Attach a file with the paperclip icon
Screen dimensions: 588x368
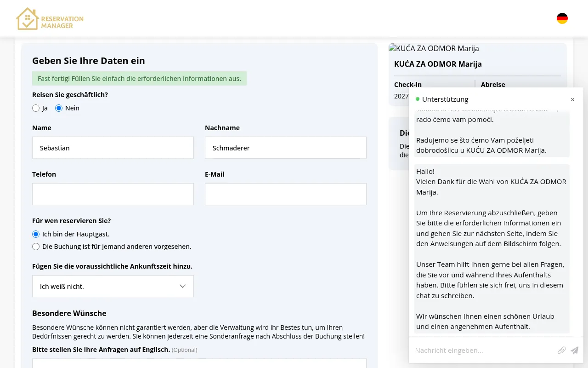[x=561, y=351]
